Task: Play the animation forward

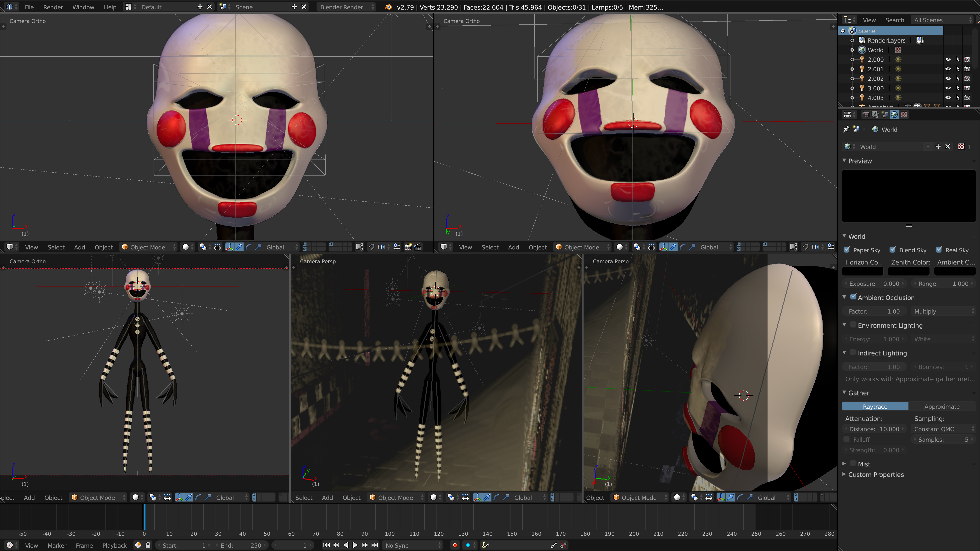Action: [x=355, y=545]
